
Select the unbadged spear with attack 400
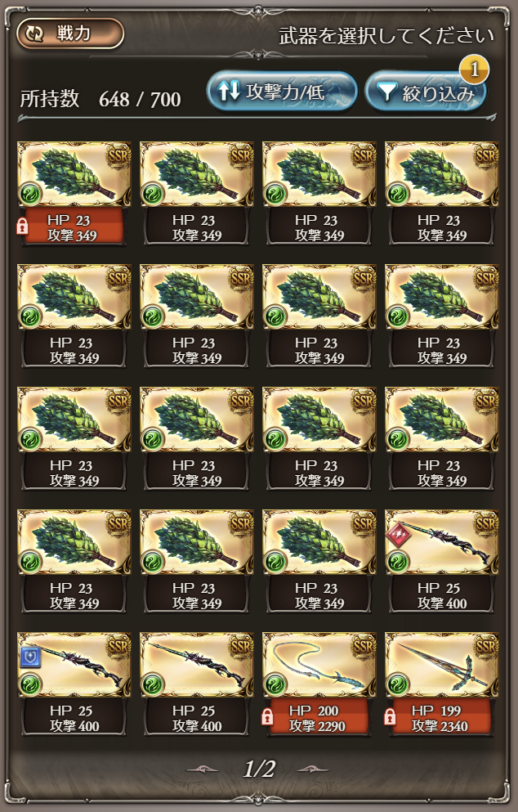click(x=196, y=684)
